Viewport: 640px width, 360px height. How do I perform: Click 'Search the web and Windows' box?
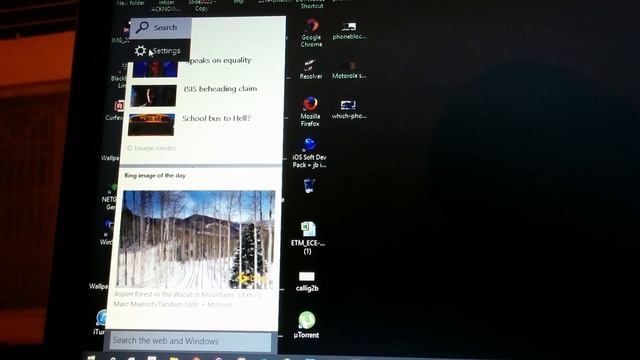(x=190, y=341)
